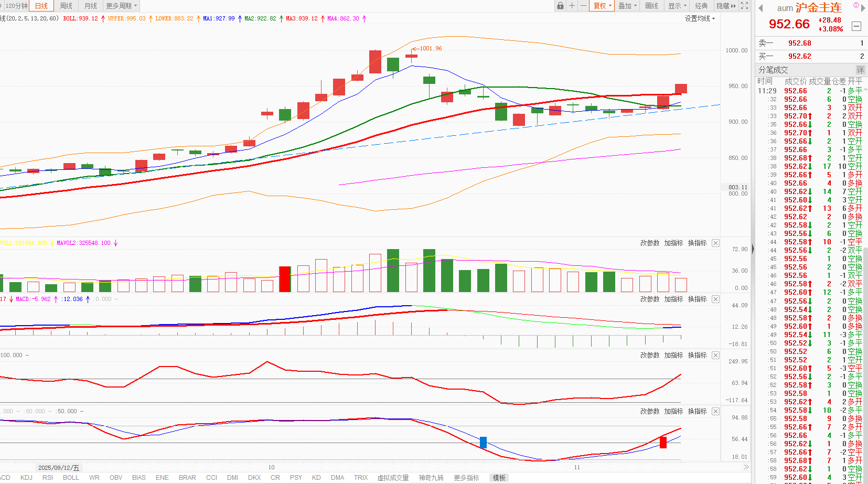Select the KDJ indicator tab
This screenshot has height=484, width=868.
[x=26, y=477]
